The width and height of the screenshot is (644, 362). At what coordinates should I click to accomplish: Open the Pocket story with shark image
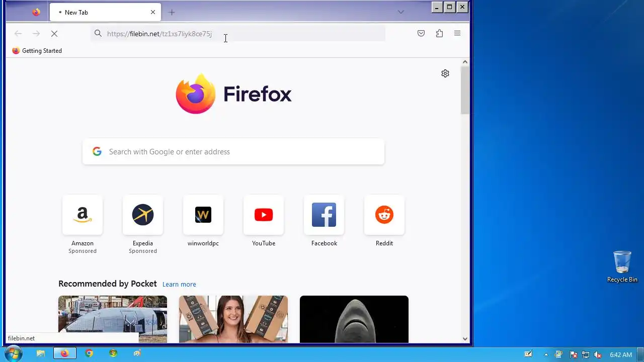pos(354,319)
